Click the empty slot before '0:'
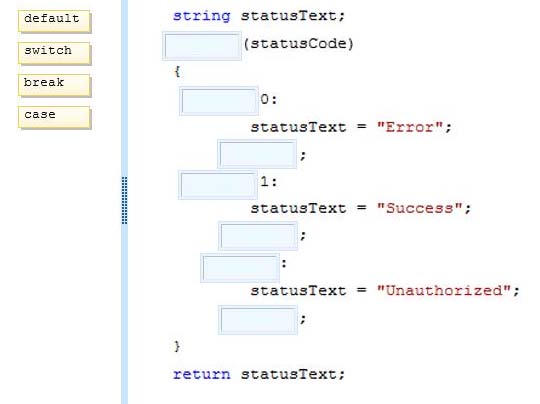The width and height of the screenshot is (540, 404). tap(219, 101)
